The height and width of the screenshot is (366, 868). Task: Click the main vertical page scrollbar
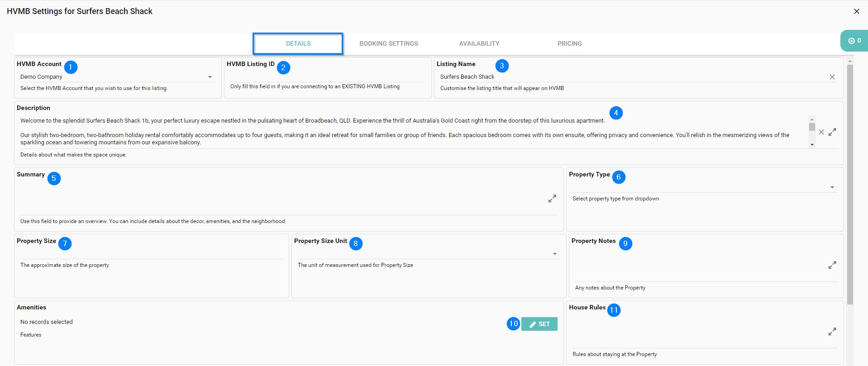pos(850,181)
